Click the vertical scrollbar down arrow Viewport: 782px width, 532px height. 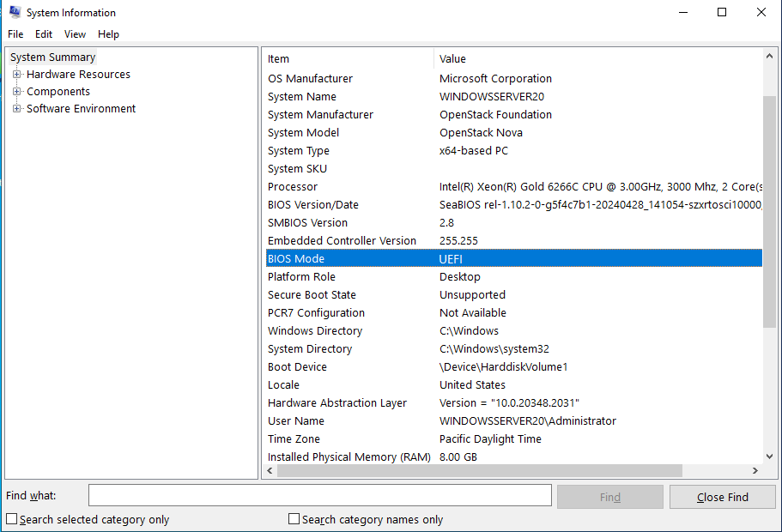tap(769, 456)
